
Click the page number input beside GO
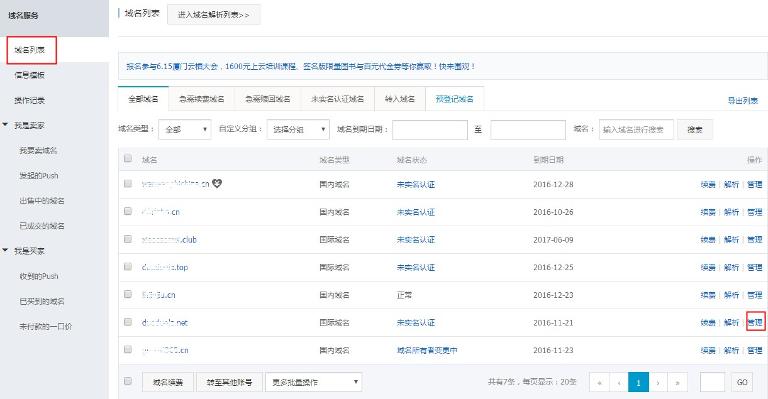point(712,382)
